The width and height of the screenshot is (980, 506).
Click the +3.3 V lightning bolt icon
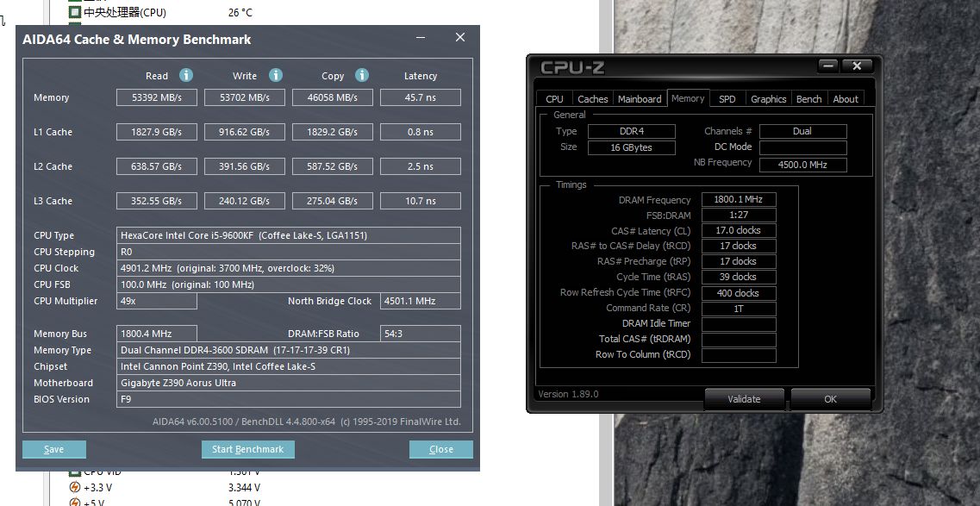(x=74, y=487)
